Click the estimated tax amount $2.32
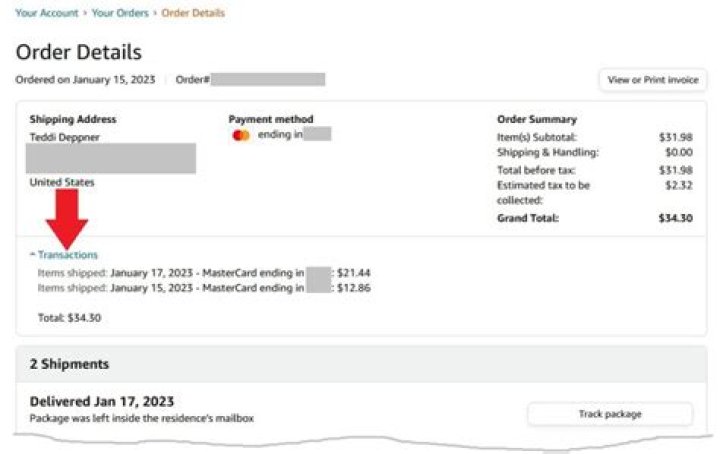The height and width of the screenshot is (454, 720). (x=679, y=185)
